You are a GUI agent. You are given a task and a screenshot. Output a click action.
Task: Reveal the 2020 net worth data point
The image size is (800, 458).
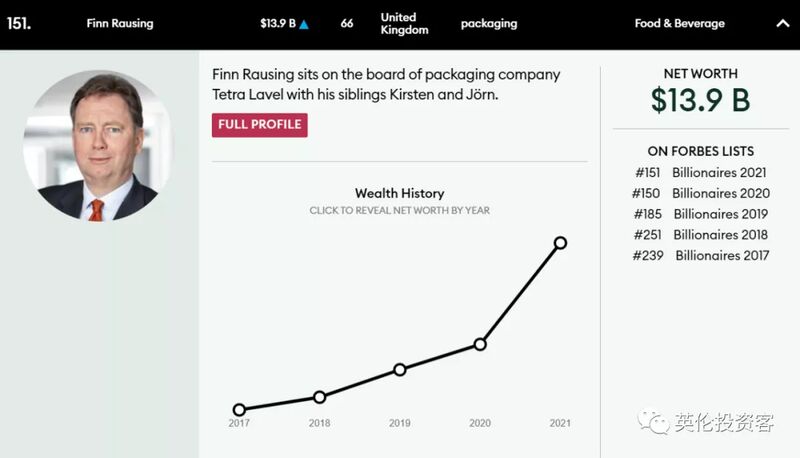480,344
